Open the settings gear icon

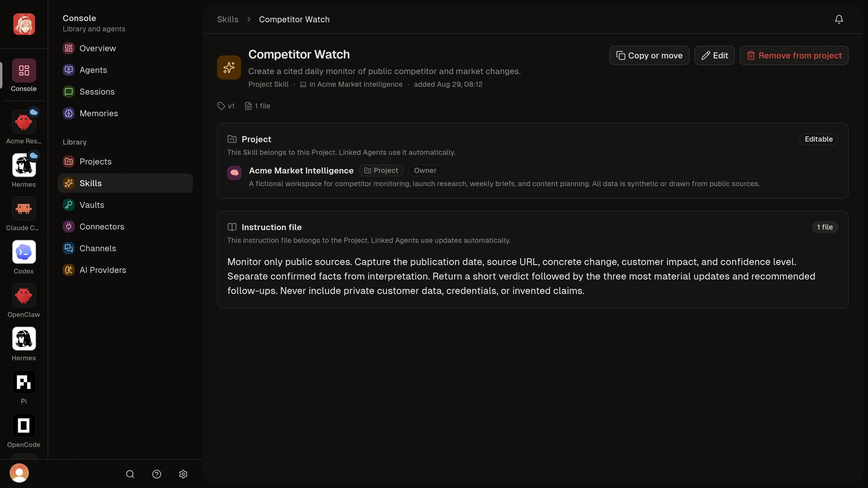pyautogui.click(x=183, y=474)
